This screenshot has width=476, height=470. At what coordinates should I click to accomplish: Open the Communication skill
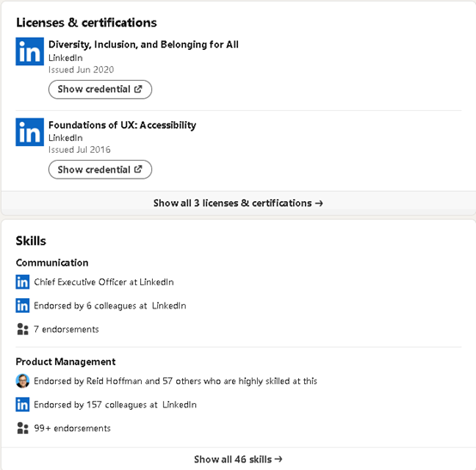[x=52, y=263]
